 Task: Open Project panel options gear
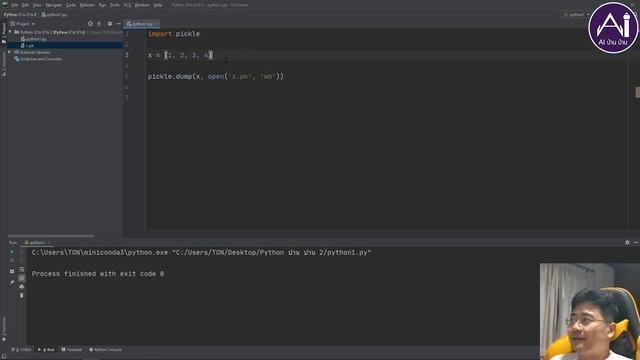coord(110,24)
